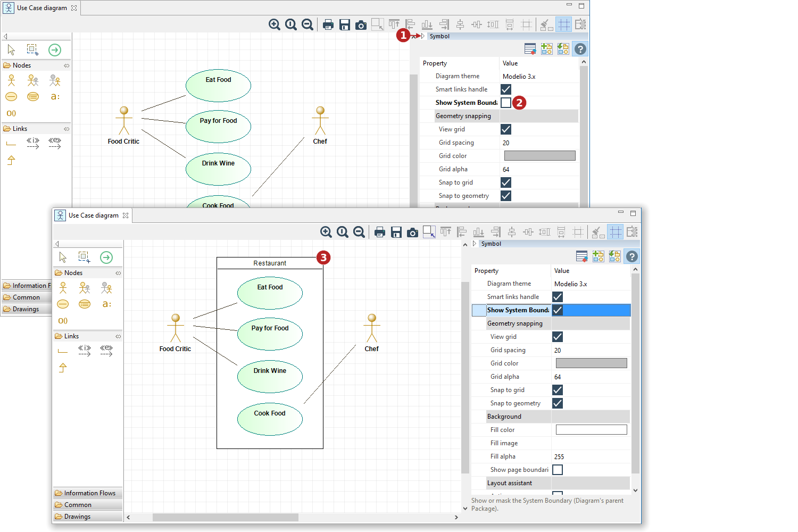Click the zoom in magnifier in lower toolbar
This screenshot has height=532, width=798.
(x=326, y=232)
